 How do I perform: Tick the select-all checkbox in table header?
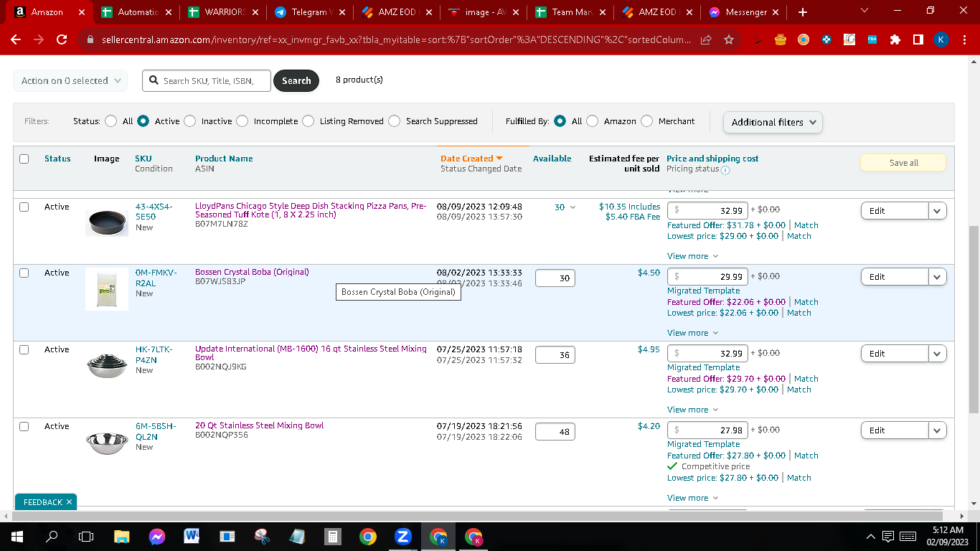click(24, 159)
